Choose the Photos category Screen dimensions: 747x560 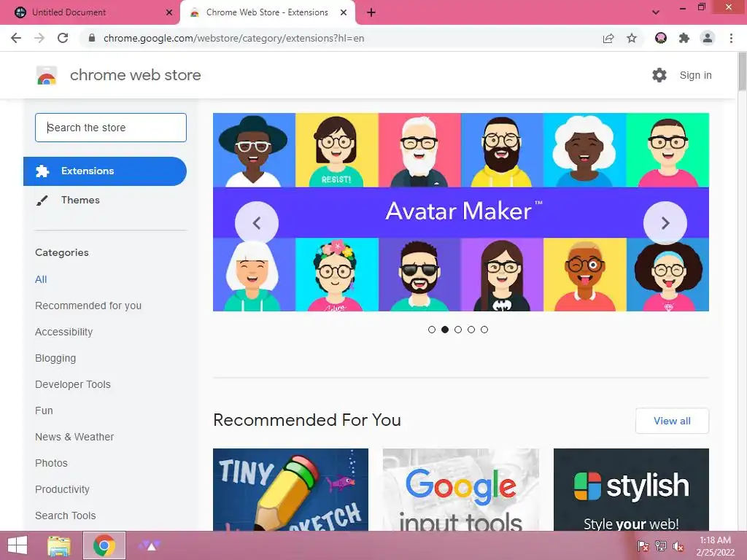click(x=52, y=463)
